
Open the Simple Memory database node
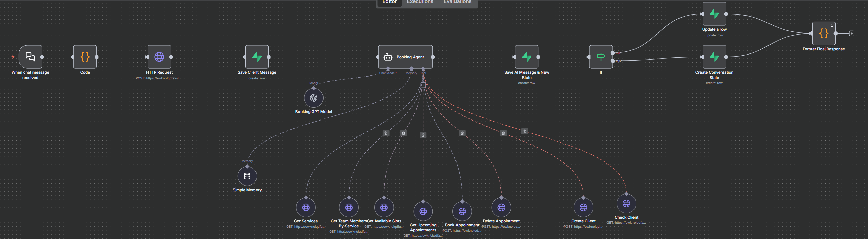247,176
